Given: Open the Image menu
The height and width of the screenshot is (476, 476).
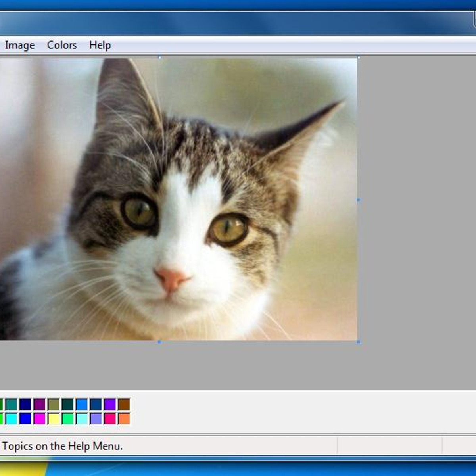Looking at the screenshot, I should pyautogui.click(x=19, y=45).
